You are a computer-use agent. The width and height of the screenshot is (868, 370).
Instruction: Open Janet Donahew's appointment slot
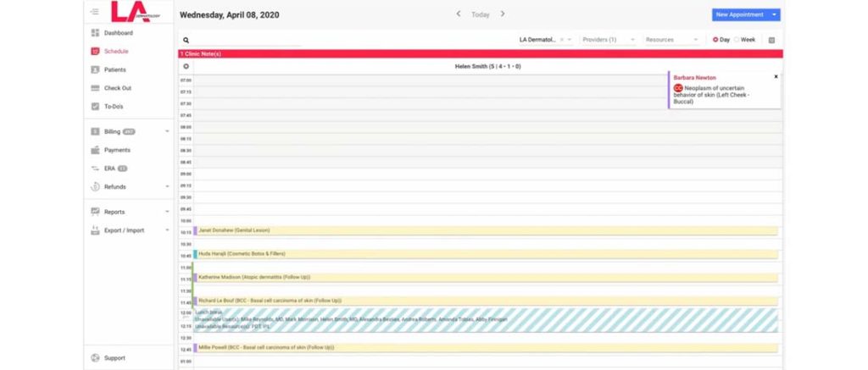[483, 230]
